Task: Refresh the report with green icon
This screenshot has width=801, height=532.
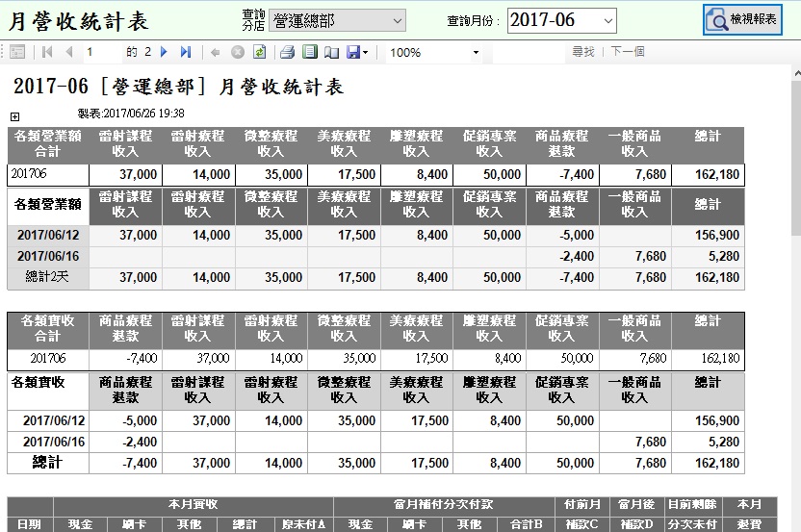Action: [260, 52]
